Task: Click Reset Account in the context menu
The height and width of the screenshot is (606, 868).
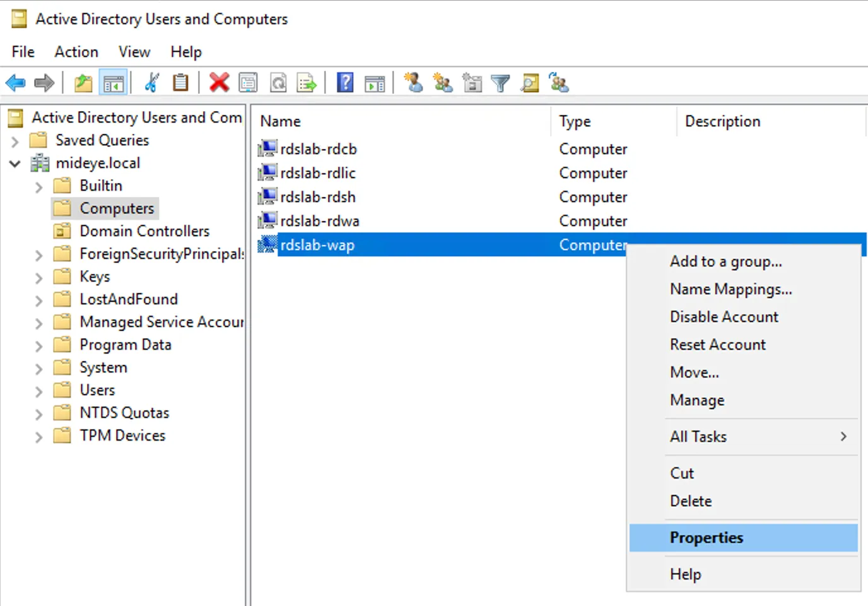Action: coord(717,345)
